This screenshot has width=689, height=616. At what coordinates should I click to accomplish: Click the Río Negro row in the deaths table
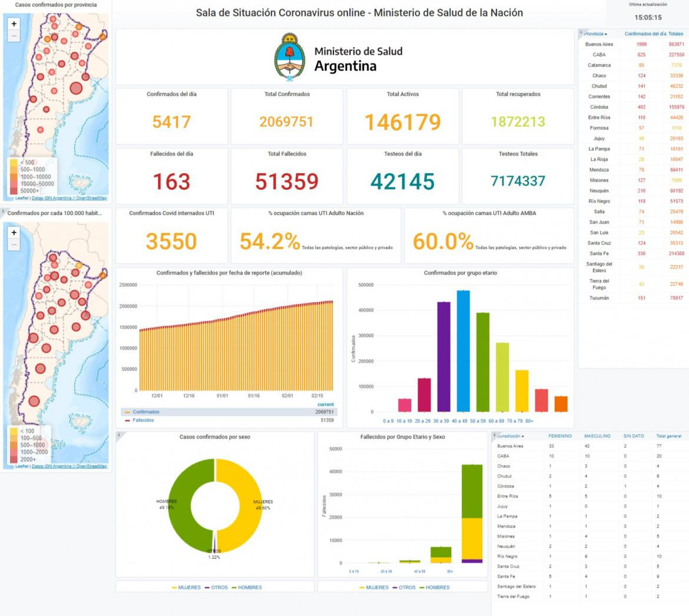point(589,557)
